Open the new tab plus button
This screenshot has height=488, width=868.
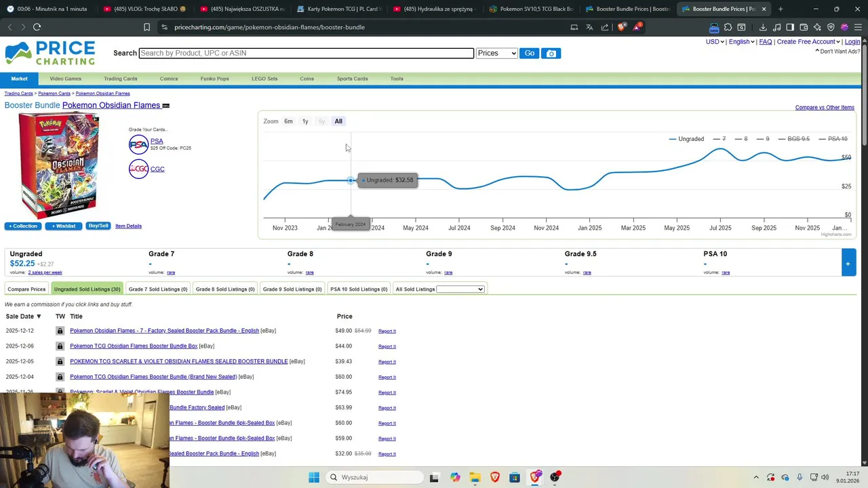pos(781,9)
